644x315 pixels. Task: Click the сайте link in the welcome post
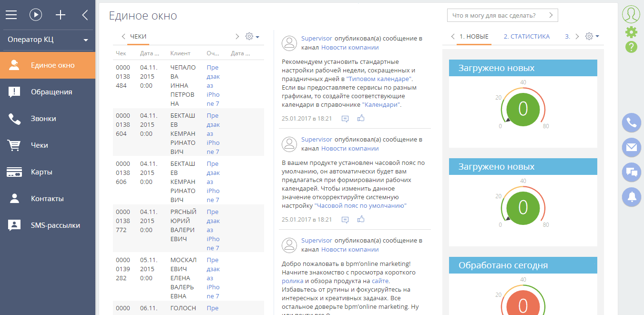click(380, 281)
